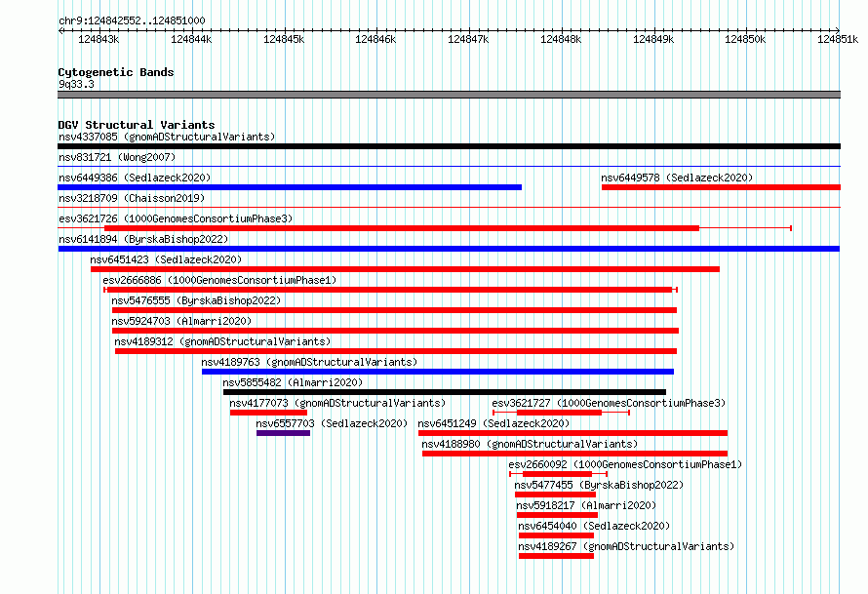This screenshot has height=594, width=868.
Task: Open the esv2660092 (1000GenomesConsortiumPhase1) label
Action: pos(625,464)
